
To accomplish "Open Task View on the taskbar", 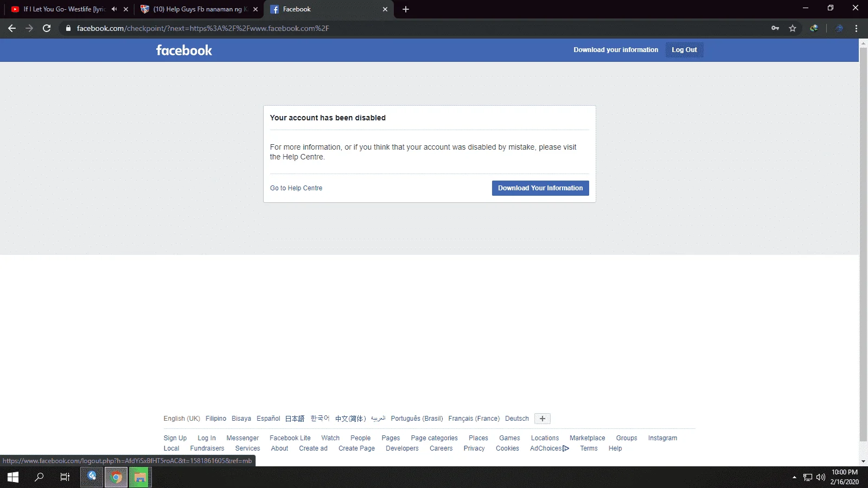I will [65, 477].
